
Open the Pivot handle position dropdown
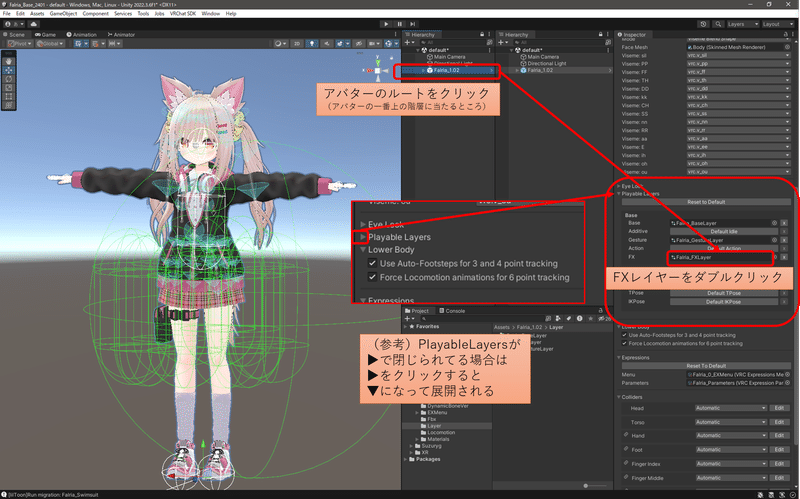20,44
